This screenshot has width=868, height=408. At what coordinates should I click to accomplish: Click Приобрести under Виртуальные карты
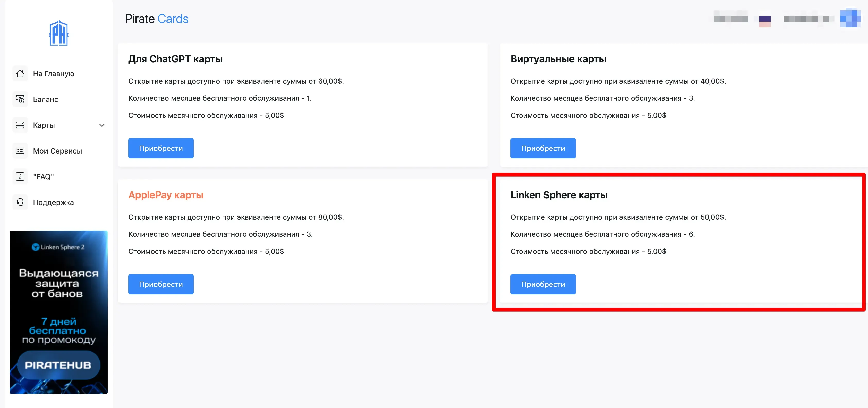point(543,148)
